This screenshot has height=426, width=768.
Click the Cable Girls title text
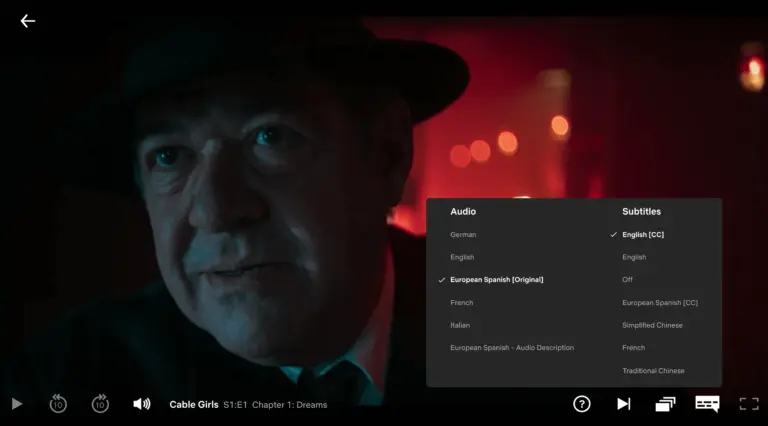point(193,404)
